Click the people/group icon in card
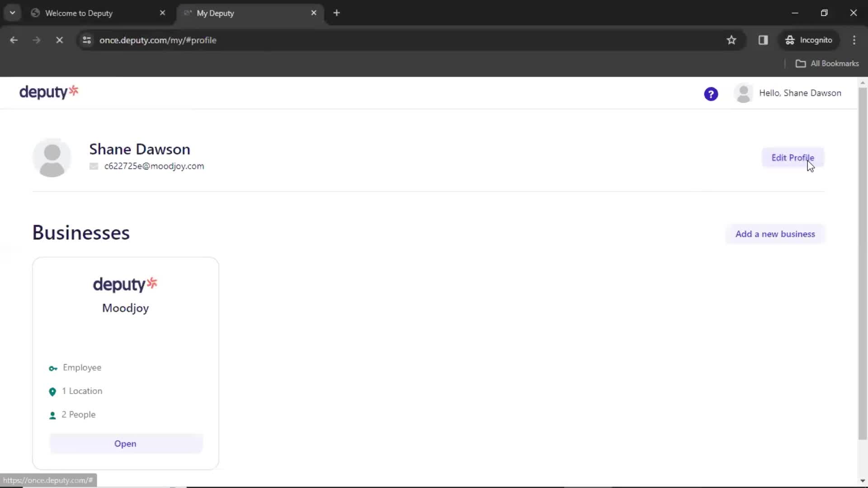 point(52,415)
